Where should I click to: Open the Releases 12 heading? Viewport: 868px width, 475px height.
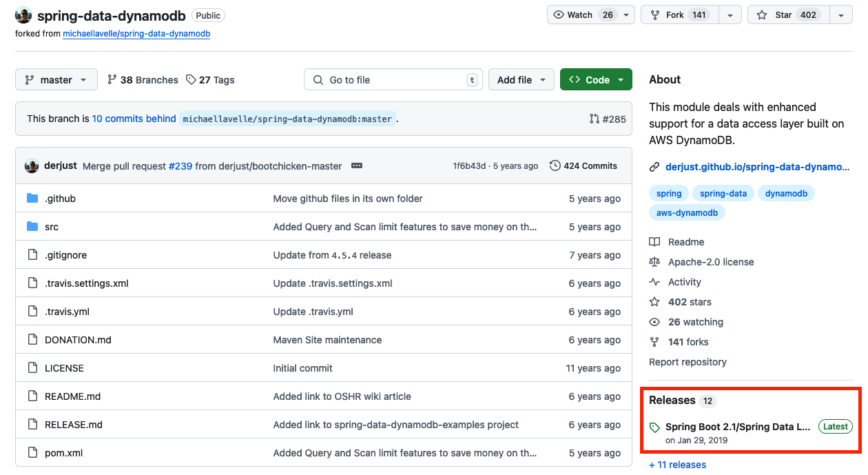click(x=683, y=401)
